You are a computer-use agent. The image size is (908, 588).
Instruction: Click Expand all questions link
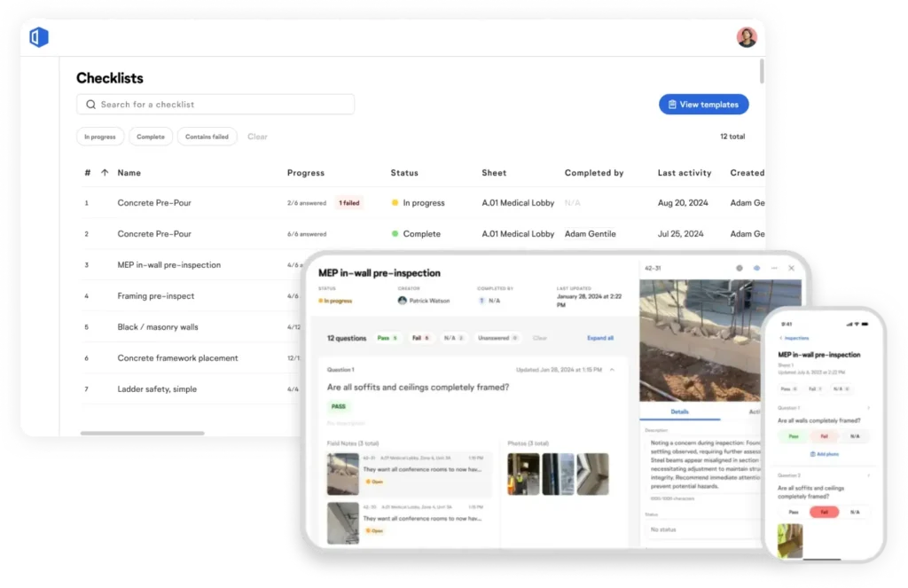(x=600, y=338)
